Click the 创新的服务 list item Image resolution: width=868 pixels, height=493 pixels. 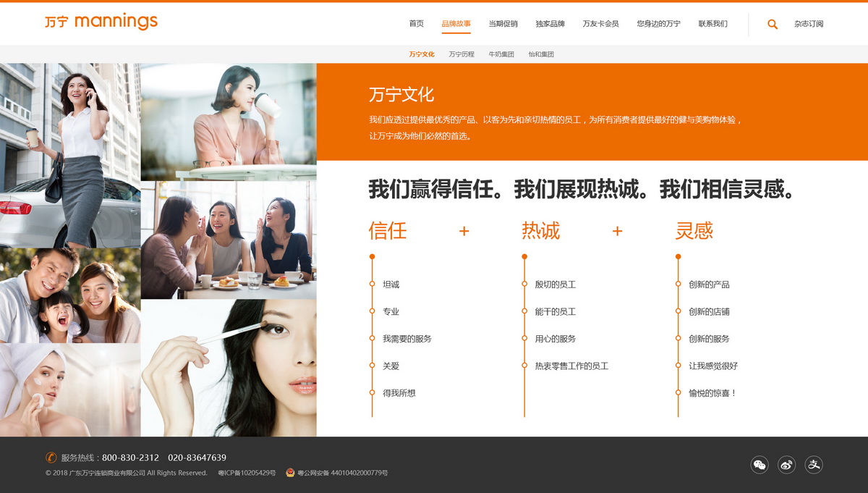click(x=709, y=339)
